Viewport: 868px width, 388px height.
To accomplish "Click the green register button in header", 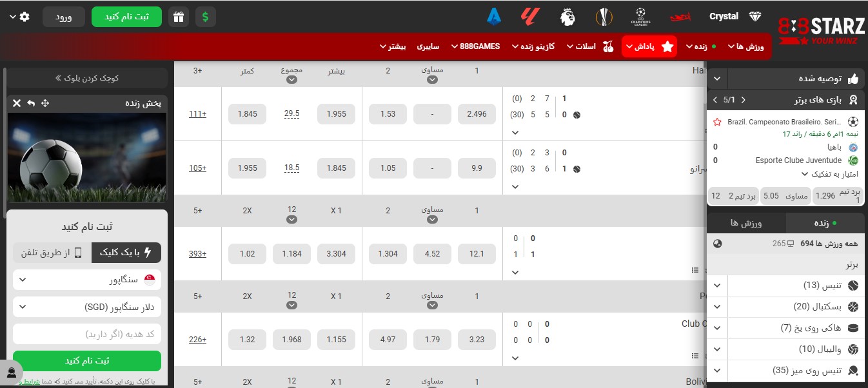I will pyautogui.click(x=126, y=17).
